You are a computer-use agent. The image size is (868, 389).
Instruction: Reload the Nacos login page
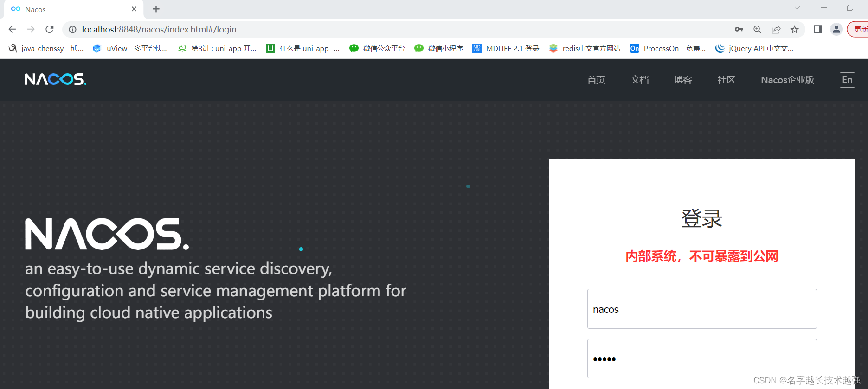(x=50, y=29)
